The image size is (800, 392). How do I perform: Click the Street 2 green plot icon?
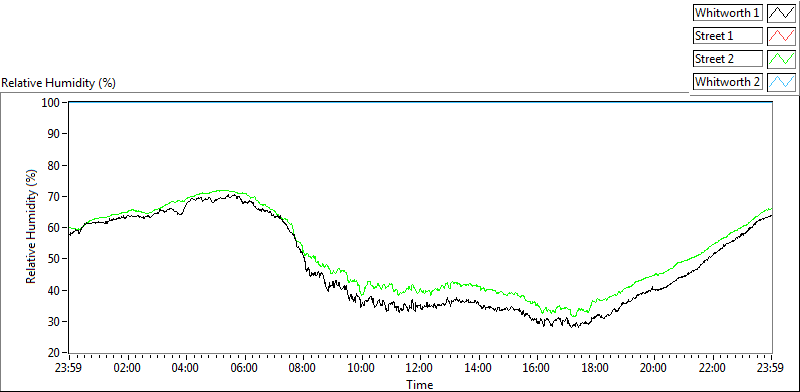[781, 58]
